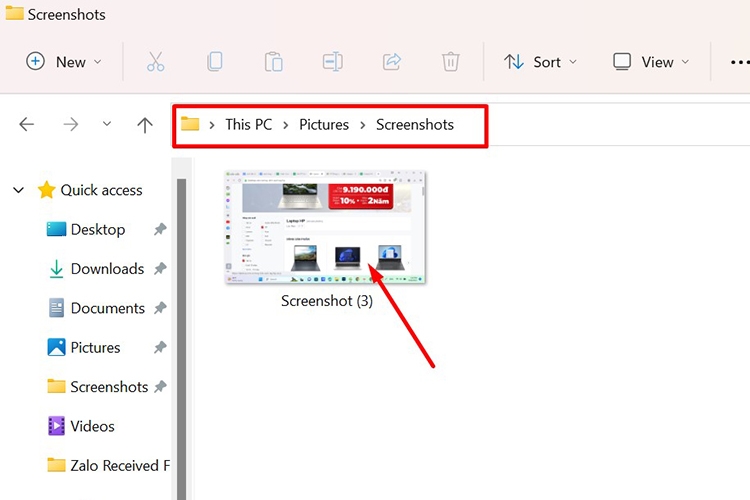
Task: Expand chevron after This PC breadcrumb
Action: click(286, 125)
